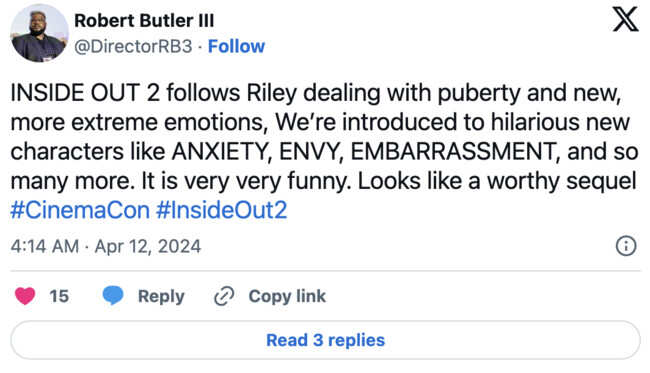Click the chain link icon

coord(224,296)
